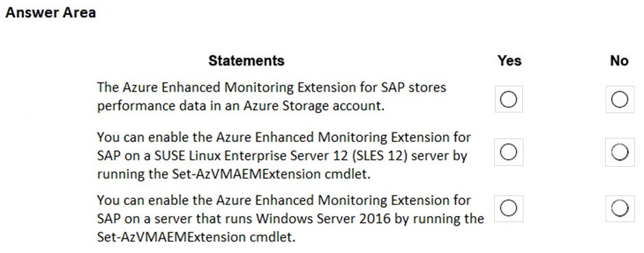
Task: Click the No column header
Action: (x=619, y=61)
